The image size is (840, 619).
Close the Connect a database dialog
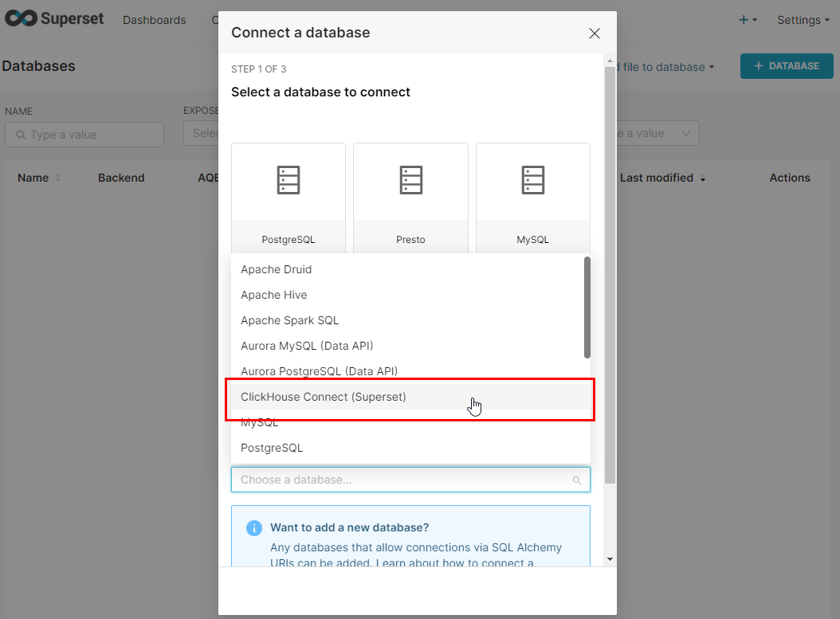coord(594,33)
